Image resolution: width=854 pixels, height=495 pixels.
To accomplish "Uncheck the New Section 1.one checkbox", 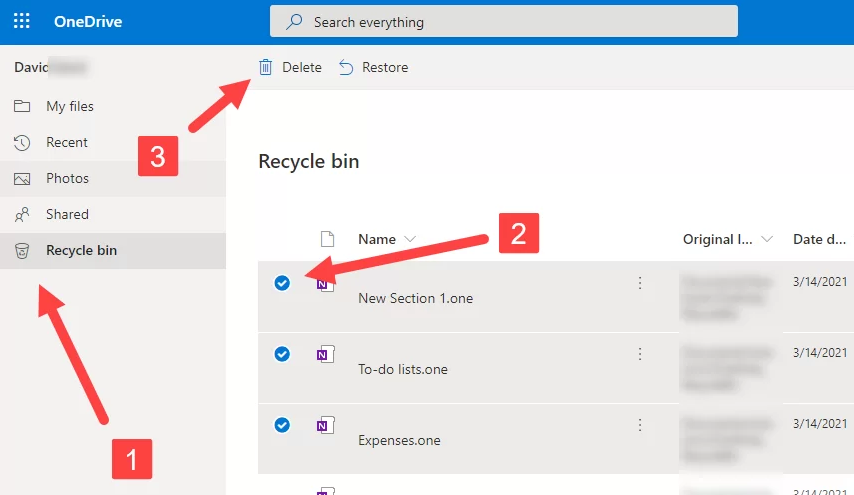I will [282, 283].
